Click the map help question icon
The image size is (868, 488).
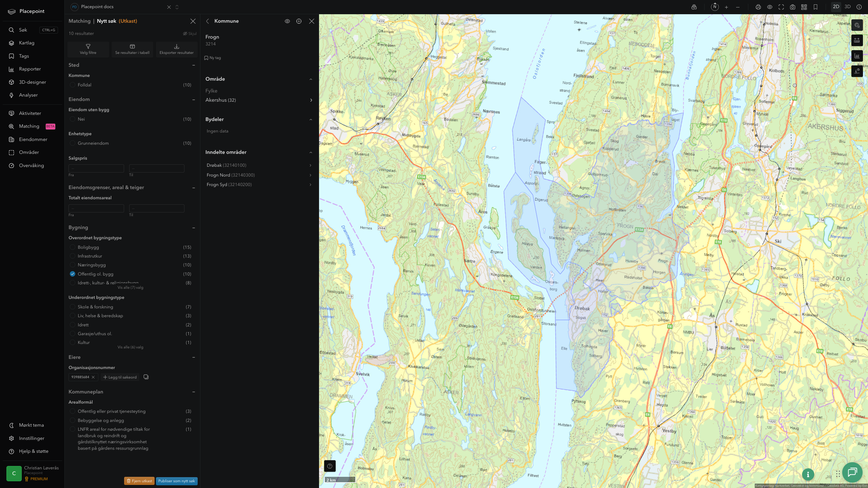pyautogui.click(x=330, y=466)
